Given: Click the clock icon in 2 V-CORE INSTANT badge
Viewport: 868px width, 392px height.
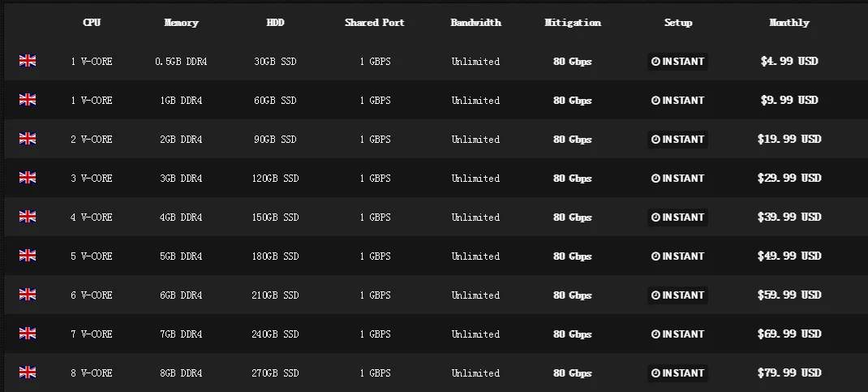Looking at the screenshot, I should click(x=655, y=140).
